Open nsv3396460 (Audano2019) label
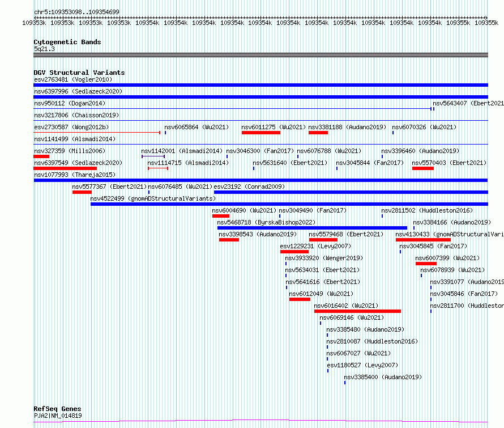Screen dimensions: 504x428 [x=420, y=151]
